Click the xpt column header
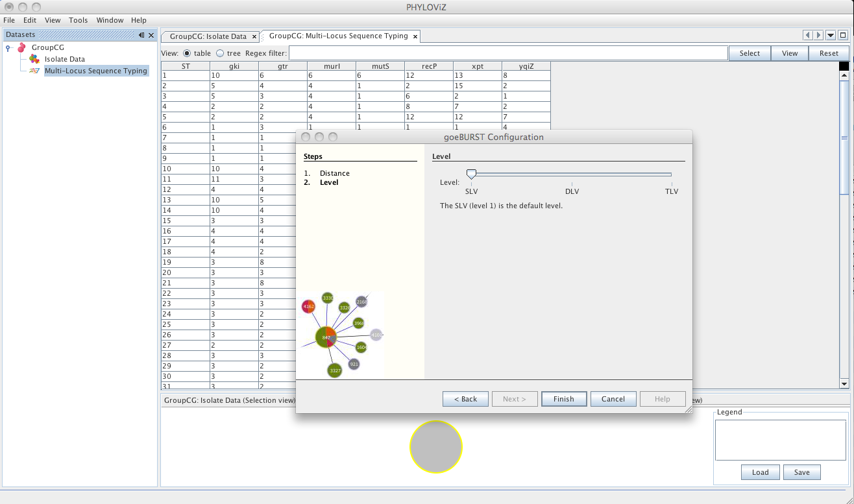The width and height of the screenshot is (854, 504). (x=478, y=66)
